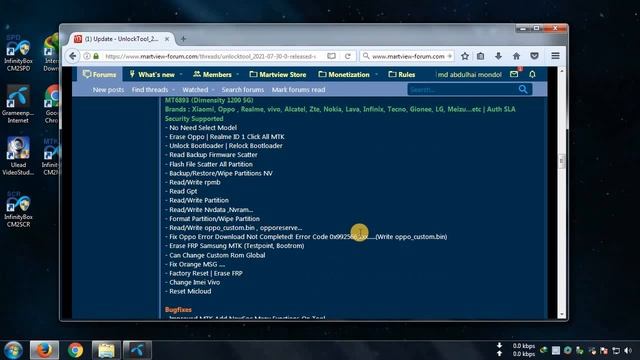Open the downloads arrow icon

(498, 56)
